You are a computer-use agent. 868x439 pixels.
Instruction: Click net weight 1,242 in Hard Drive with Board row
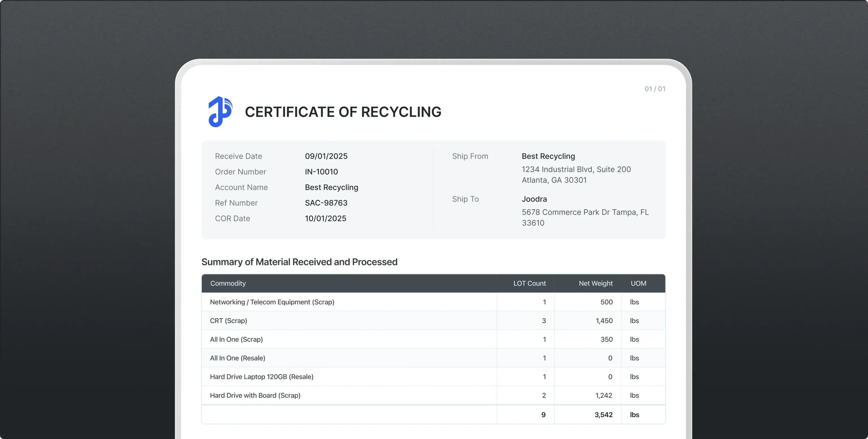click(604, 395)
